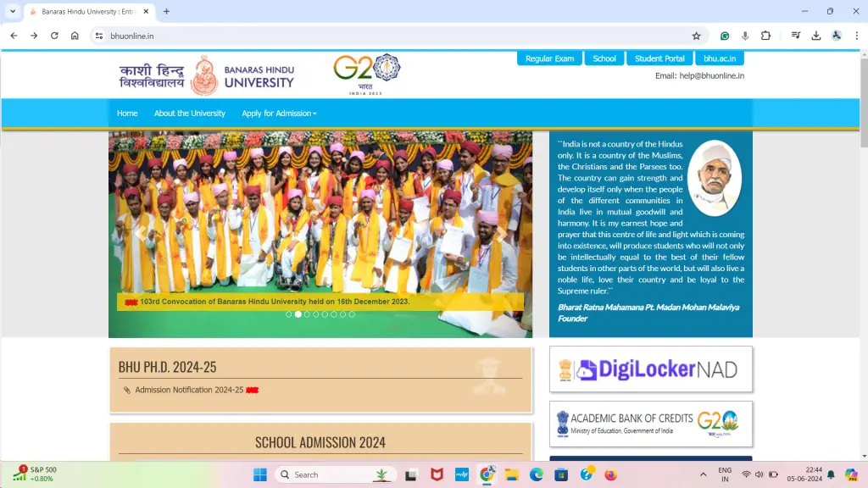Show the next carousel slide
Viewport: 868px width, 488px height.
(500, 234)
